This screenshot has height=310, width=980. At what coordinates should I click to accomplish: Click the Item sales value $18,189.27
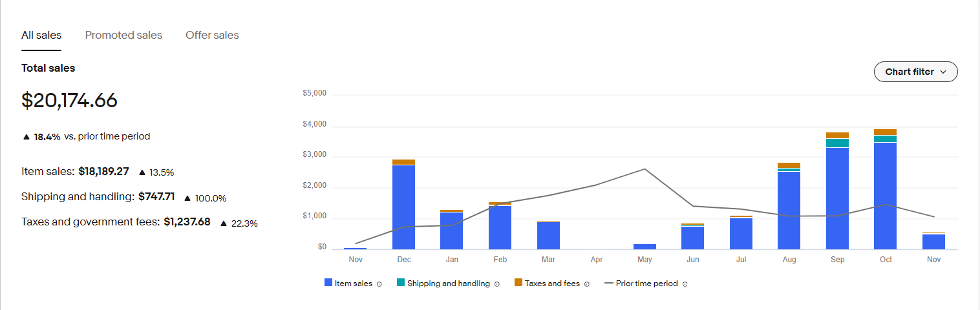[104, 171]
